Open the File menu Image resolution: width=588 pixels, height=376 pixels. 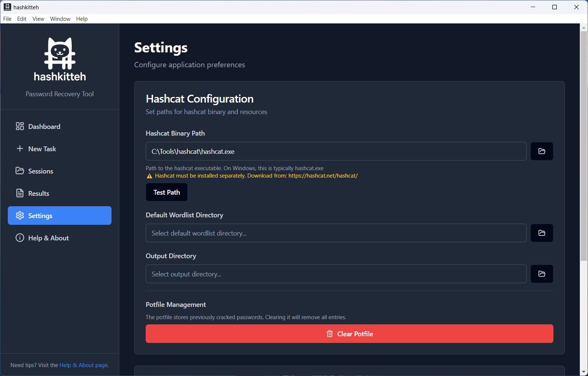click(7, 19)
